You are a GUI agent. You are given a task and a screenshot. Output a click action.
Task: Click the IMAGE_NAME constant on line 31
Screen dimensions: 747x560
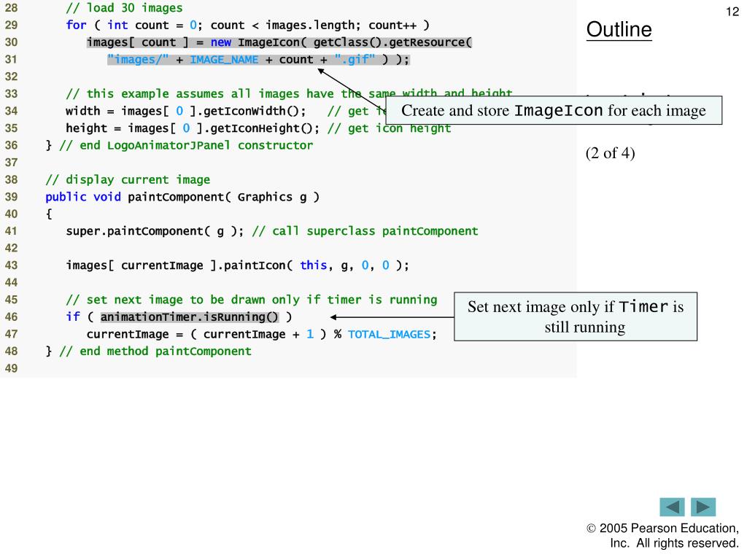[x=224, y=60]
